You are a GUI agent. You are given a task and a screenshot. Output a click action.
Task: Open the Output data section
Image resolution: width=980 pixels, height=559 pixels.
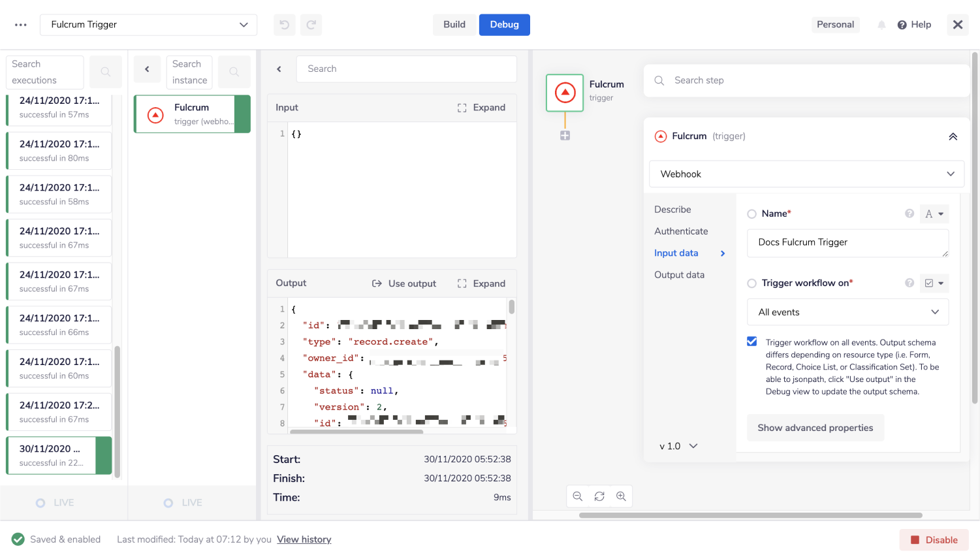679,275
